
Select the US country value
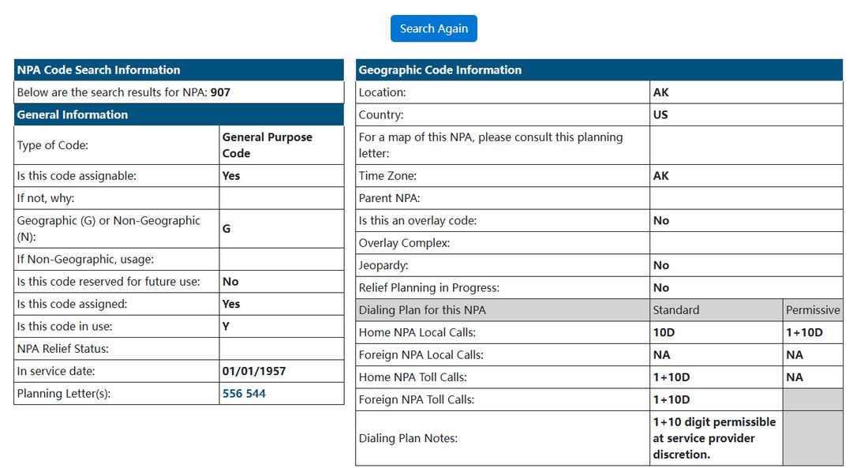pos(660,114)
